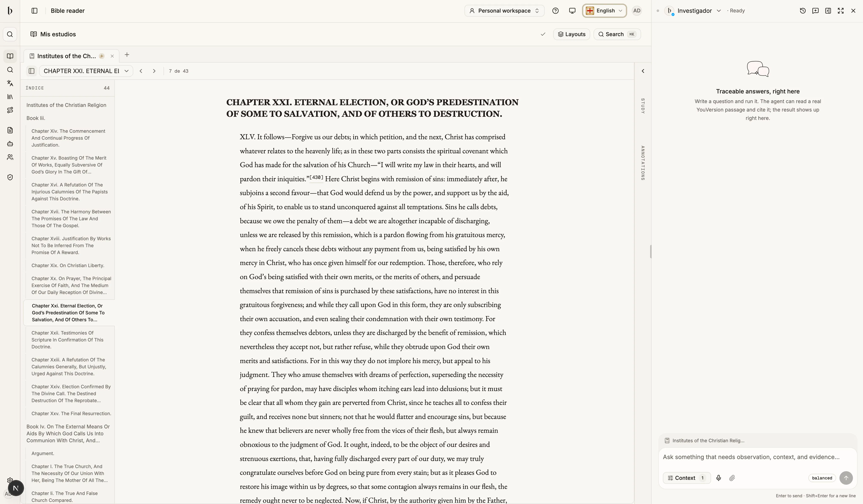Screen dimensions: 863x504
Task: Close the Institutes of the Ch... tab
Action: (x=112, y=56)
